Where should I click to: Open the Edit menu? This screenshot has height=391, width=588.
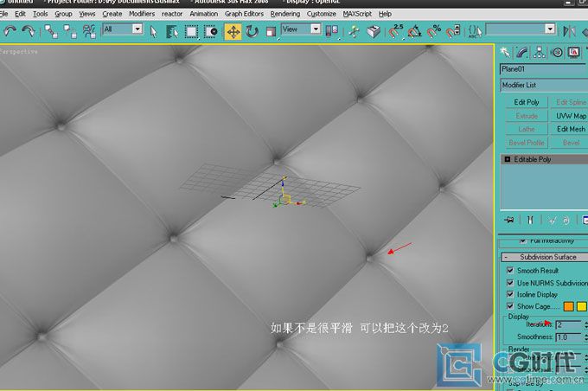click(x=20, y=14)
